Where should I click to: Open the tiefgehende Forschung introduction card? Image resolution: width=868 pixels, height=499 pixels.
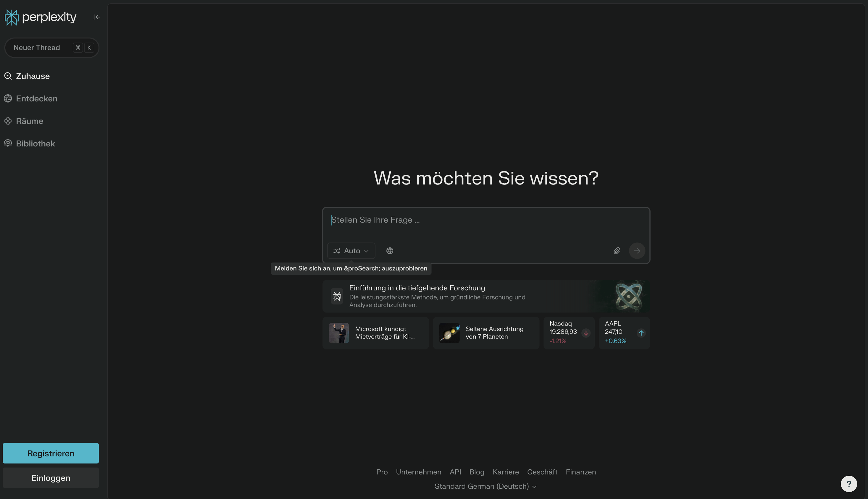tap(486, 296)
